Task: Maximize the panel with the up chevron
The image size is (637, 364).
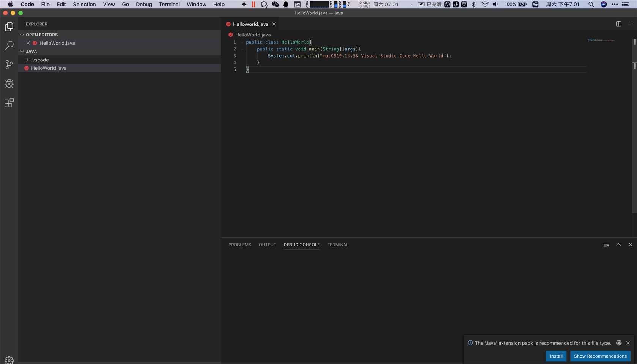Action: 618,245
